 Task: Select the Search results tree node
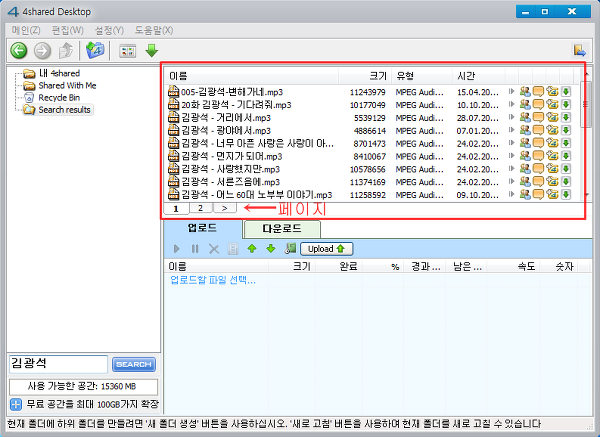click(64, 110)
